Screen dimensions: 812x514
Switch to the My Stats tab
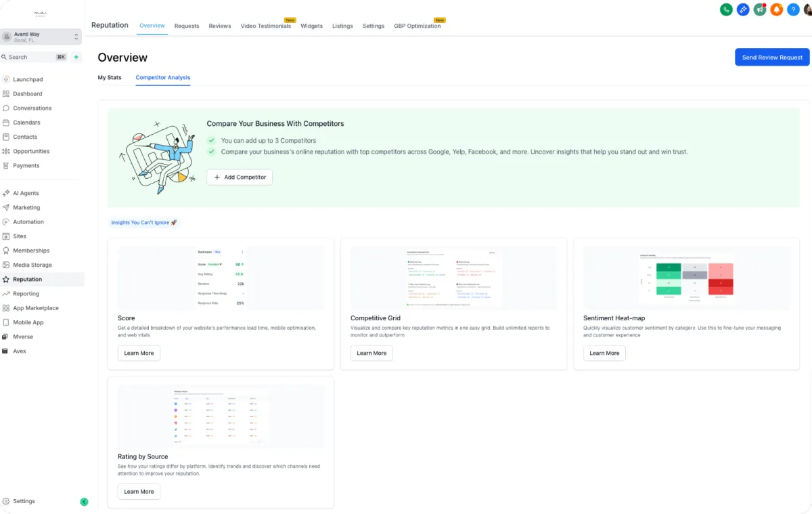(110, 77)
